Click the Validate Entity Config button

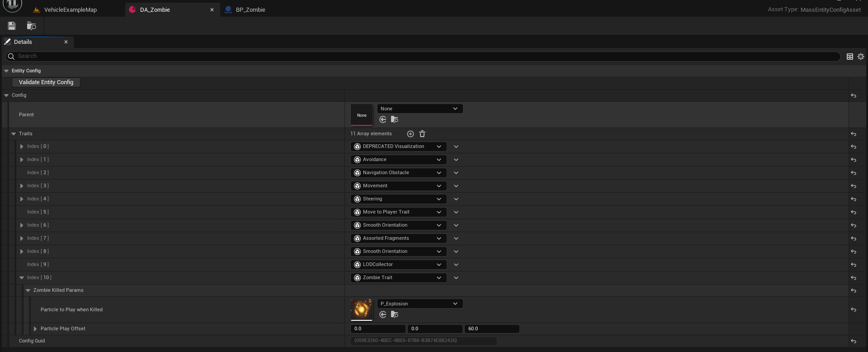pyautogui.click(x=46, y=82)
